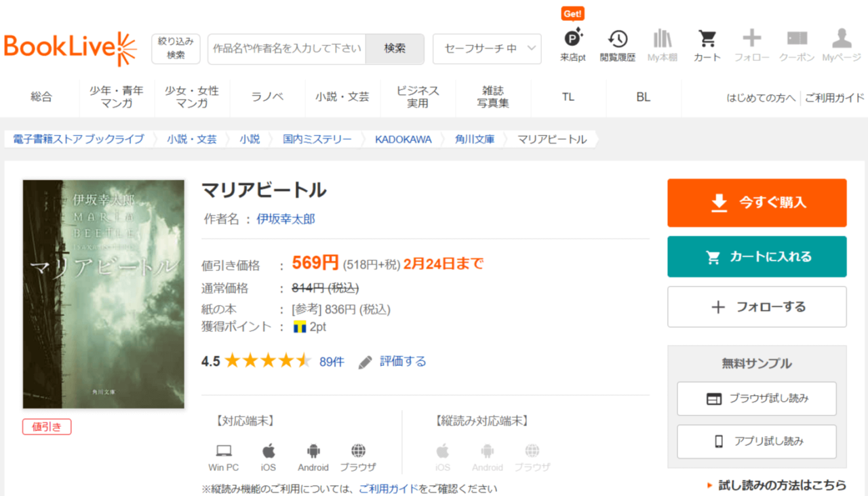The height and width of the screenshot is (496, 868).
Task: Click the T-point icon beside 2pt
Action: coord(300,327)
